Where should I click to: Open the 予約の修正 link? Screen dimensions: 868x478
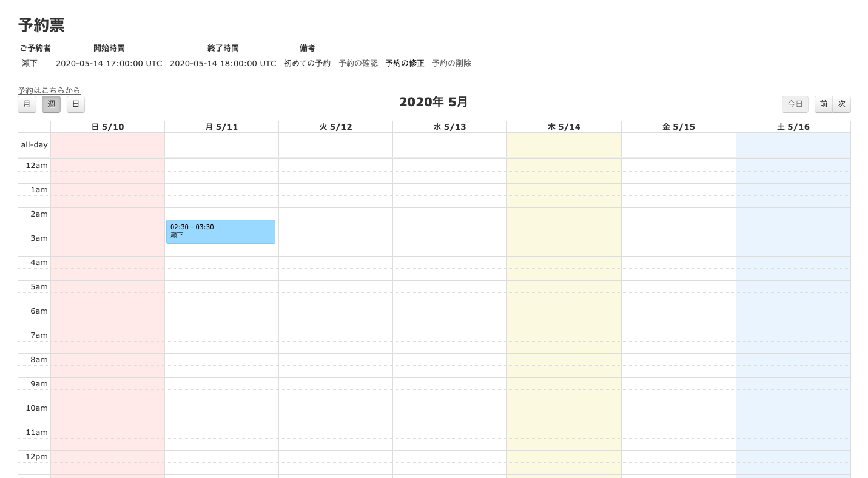click(405, 63)
